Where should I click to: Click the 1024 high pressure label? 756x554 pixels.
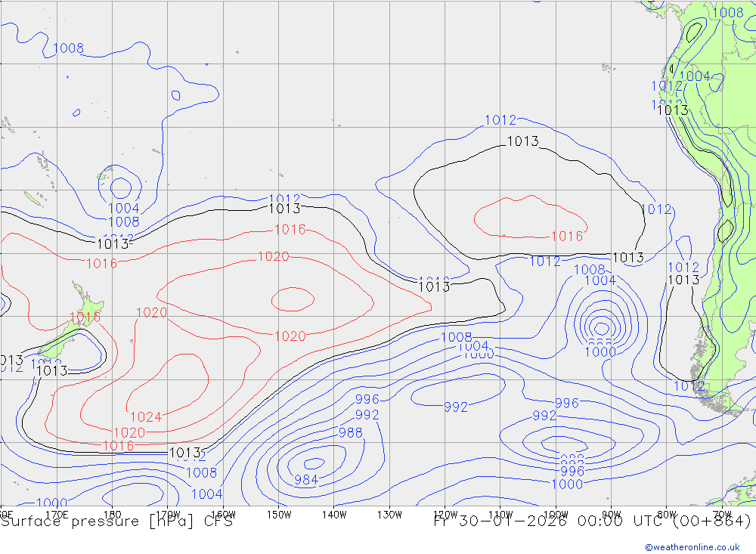(146, 416)
